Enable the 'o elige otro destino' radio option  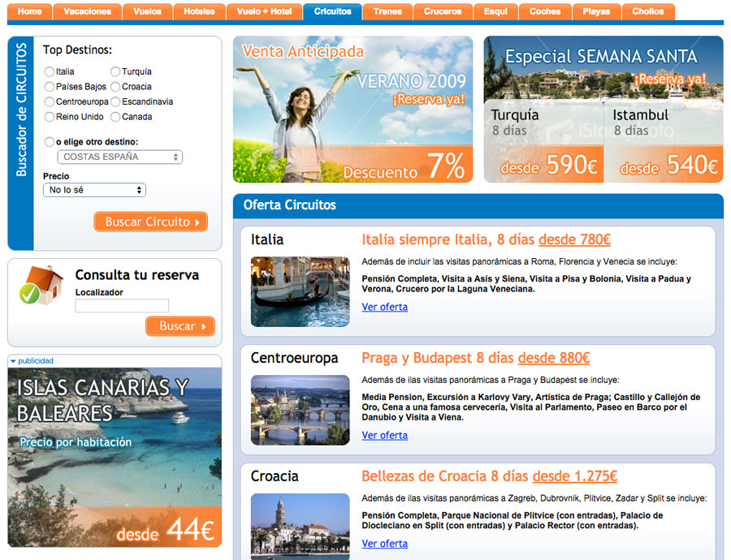[50, 142]
